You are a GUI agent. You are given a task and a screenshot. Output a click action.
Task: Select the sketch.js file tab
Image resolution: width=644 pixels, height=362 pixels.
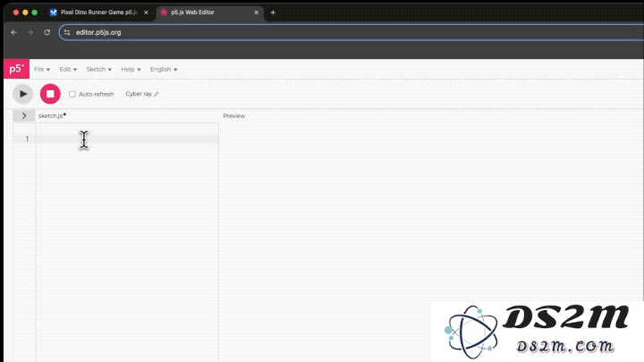52,115
